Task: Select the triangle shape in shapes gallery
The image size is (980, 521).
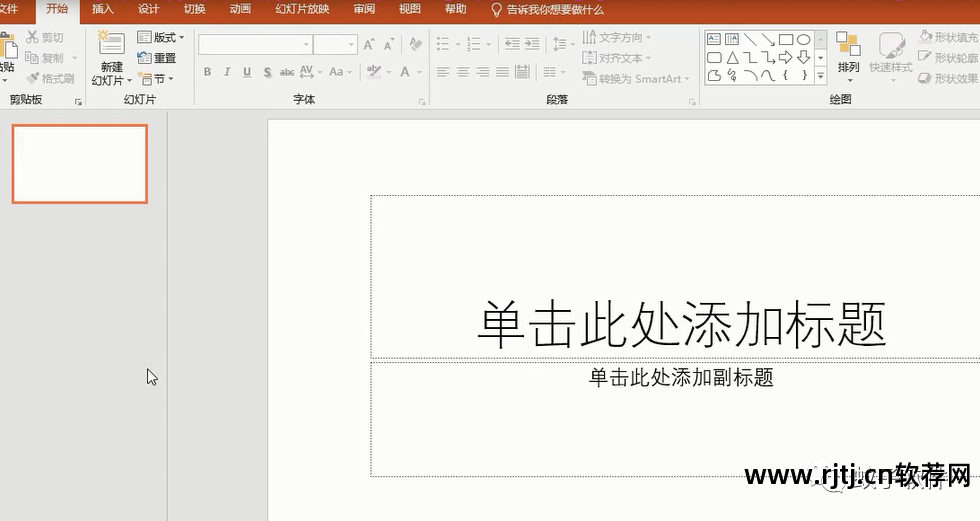Action: [732, 58]
